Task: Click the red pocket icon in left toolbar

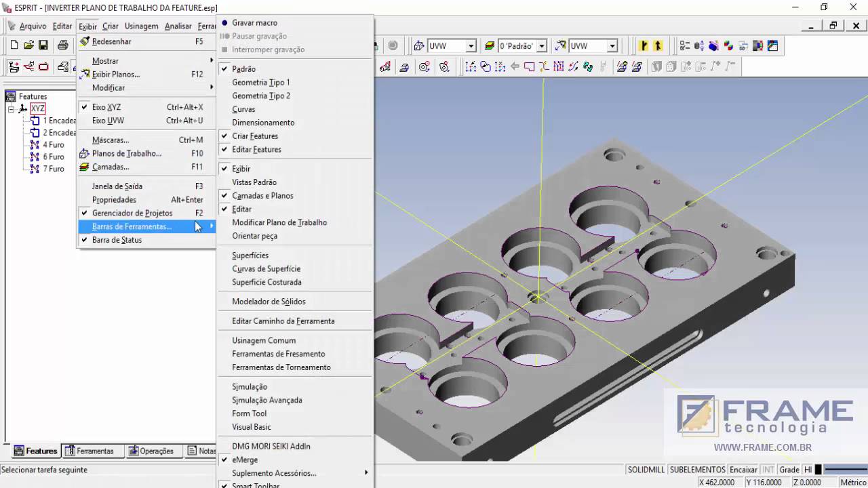Action: (x=43, y=66)
